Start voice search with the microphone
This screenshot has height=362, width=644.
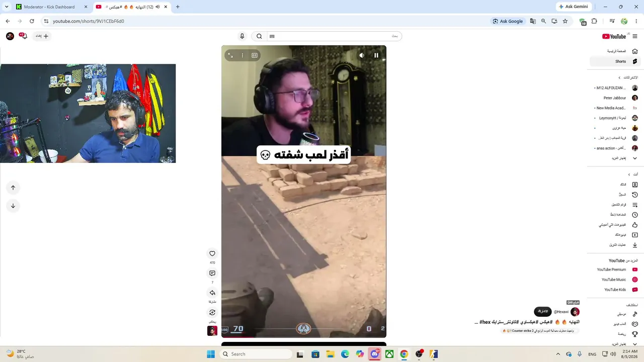click(242, 36)
